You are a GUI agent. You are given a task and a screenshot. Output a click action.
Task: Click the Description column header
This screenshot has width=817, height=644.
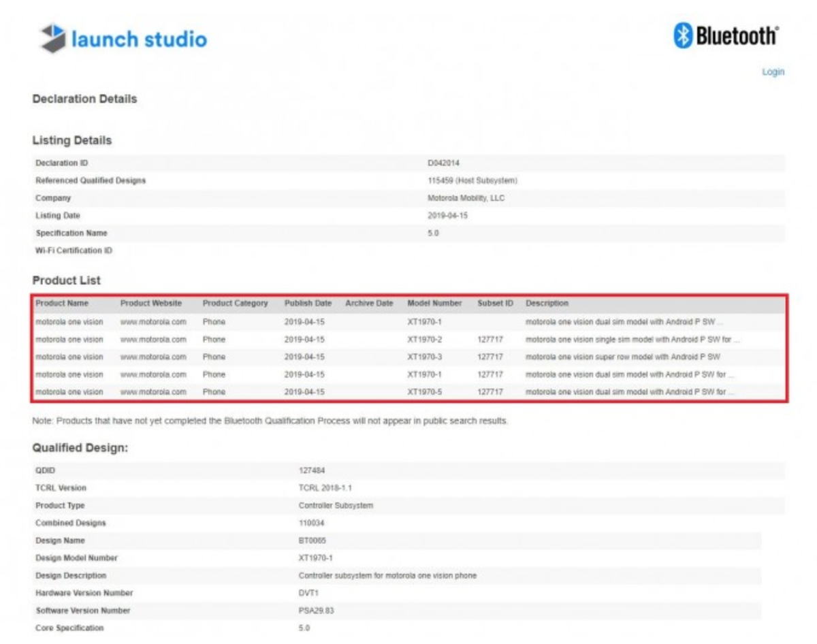547,304
